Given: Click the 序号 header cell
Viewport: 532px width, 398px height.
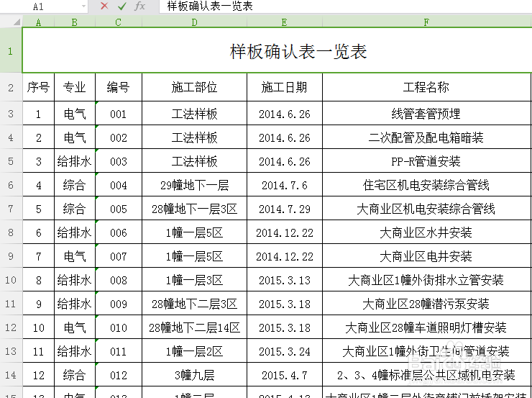Looking at the screenshot, I should coord(38,87).
